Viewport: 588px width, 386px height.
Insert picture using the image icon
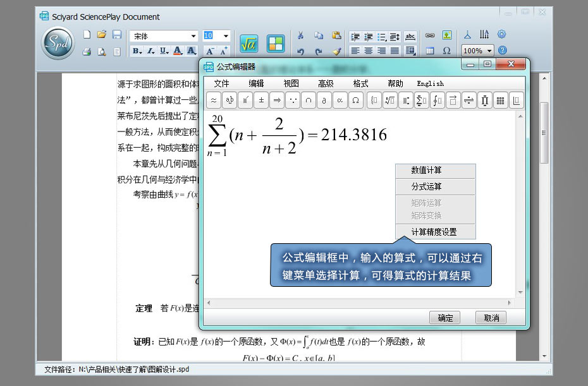point(446,35)
